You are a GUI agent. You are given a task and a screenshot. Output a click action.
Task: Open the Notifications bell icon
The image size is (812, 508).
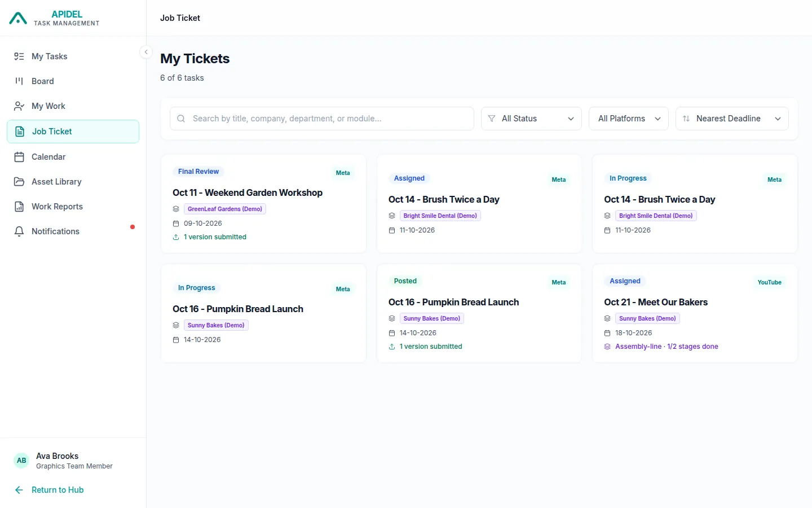point(19,231)
